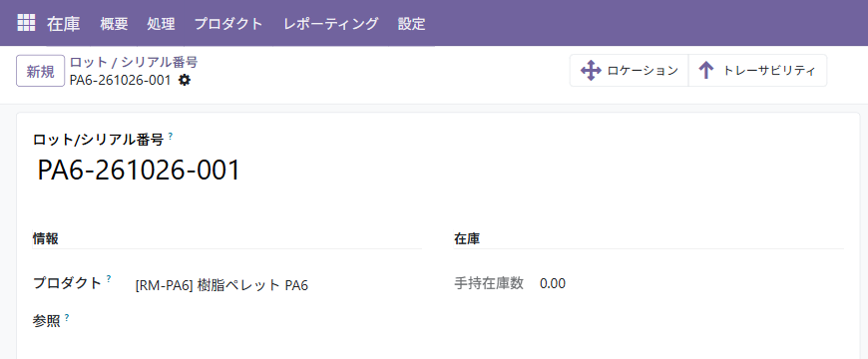Open the トレーサビリティ stat button

coord(757,71)
